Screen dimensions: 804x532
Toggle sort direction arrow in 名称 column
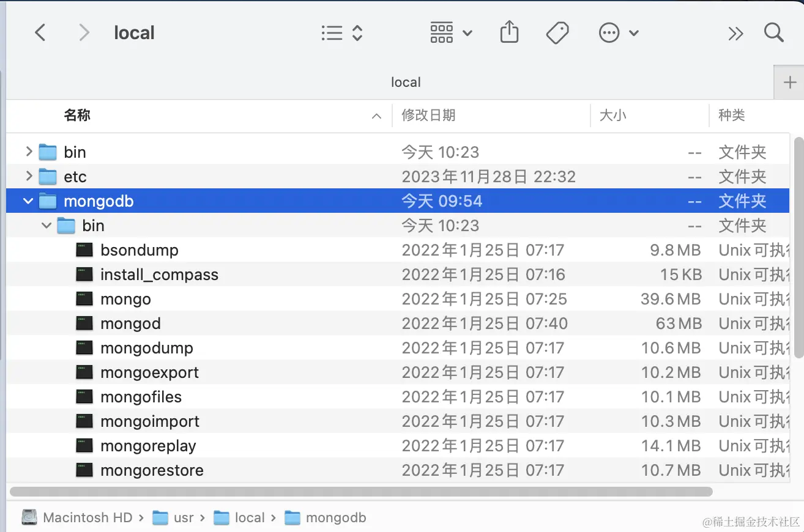click(377, 116)
